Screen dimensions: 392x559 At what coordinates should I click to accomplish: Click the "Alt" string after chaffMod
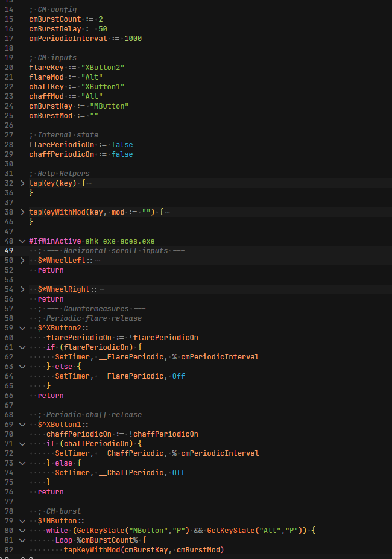pyautogui.click(x=92, y=96)
